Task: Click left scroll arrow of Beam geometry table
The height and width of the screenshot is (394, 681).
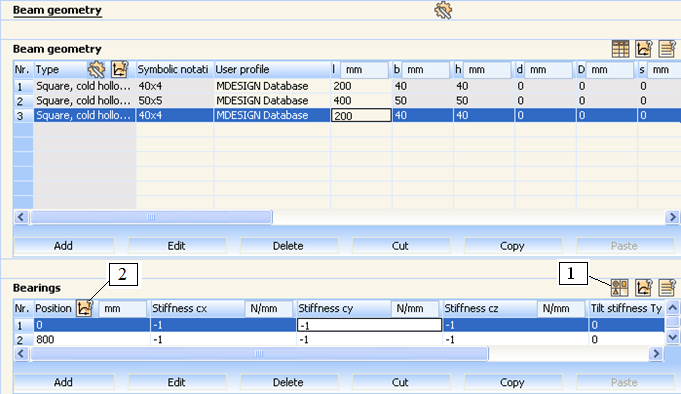Action: tap(21, 217)
